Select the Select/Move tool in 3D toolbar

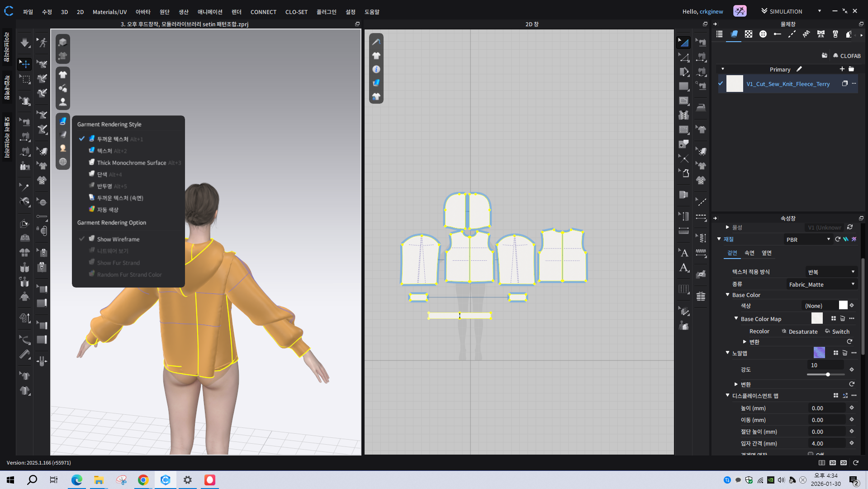pos(25,64)
